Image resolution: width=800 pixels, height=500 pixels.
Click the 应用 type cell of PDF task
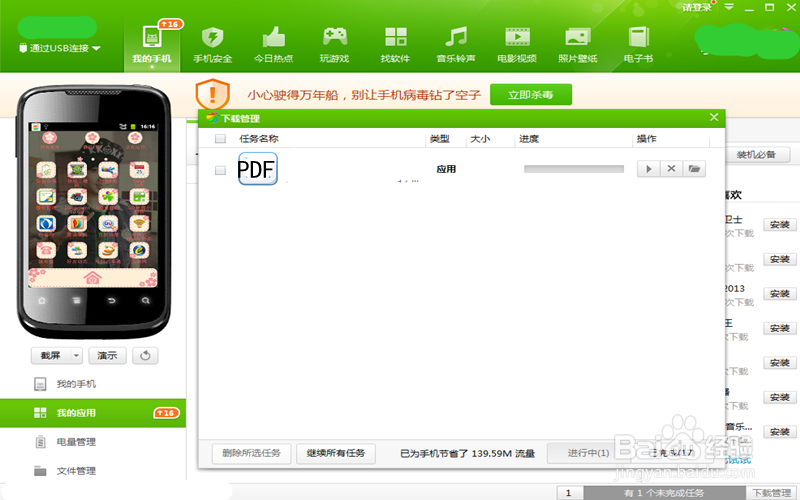446,169
